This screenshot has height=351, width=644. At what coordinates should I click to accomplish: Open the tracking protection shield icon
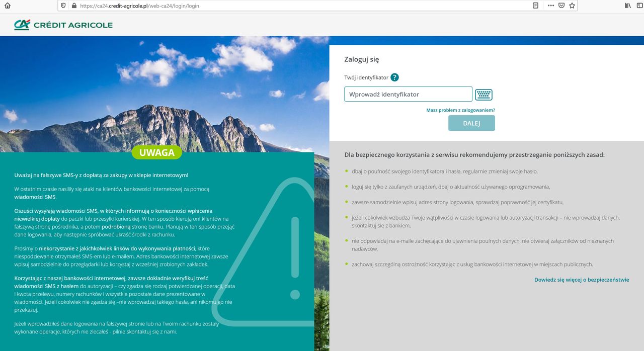(x=63, y=6)
